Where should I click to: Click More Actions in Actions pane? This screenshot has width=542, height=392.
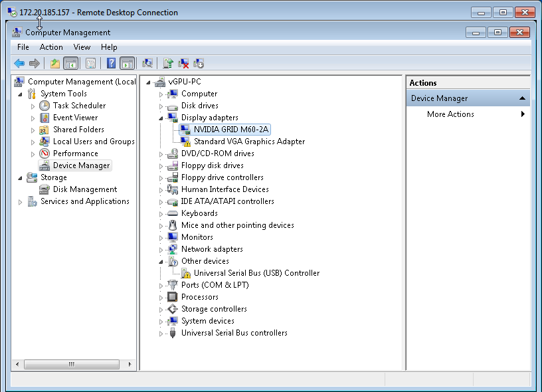pos(450,114)
